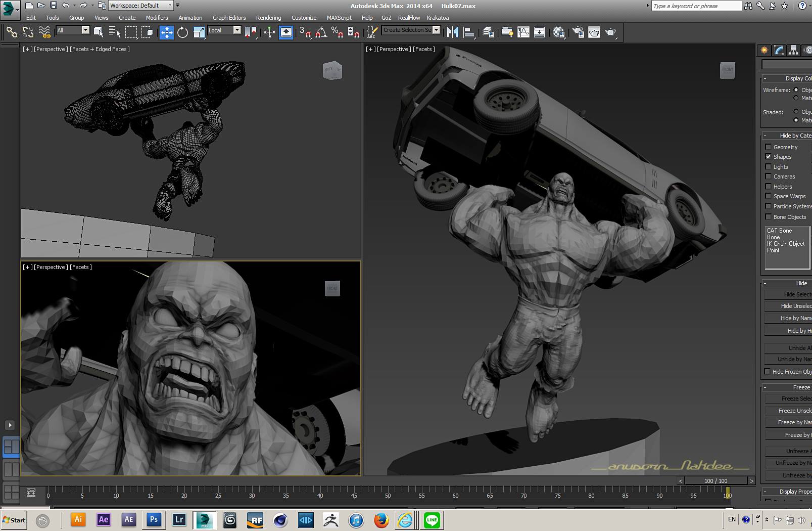
Task: Click the Align tool icon
Action: click(469, 32)
